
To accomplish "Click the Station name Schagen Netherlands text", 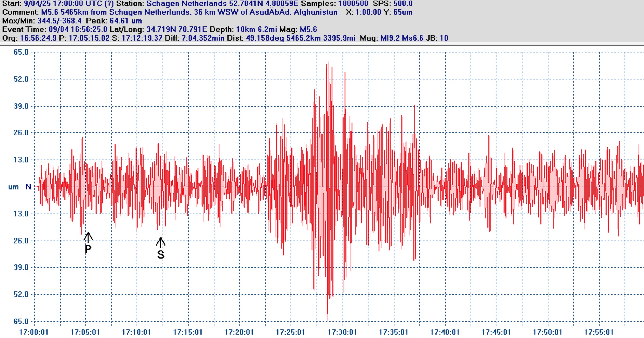I will click(186, 4).
